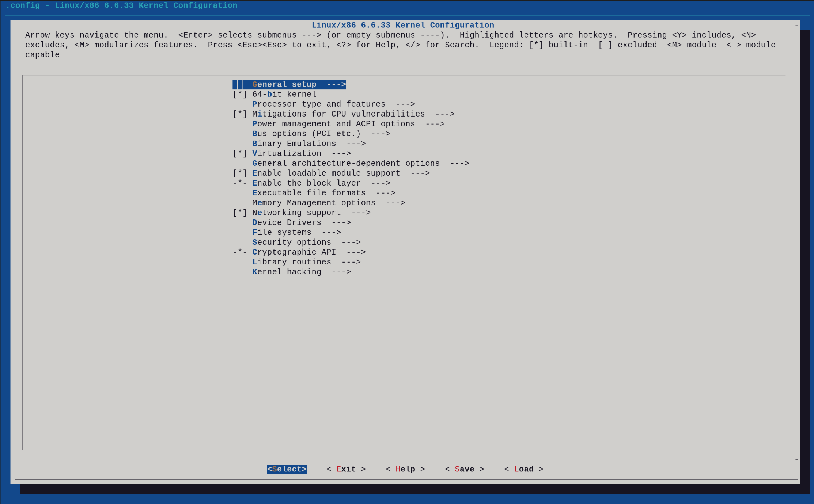Click the Load button

point(524,469)
